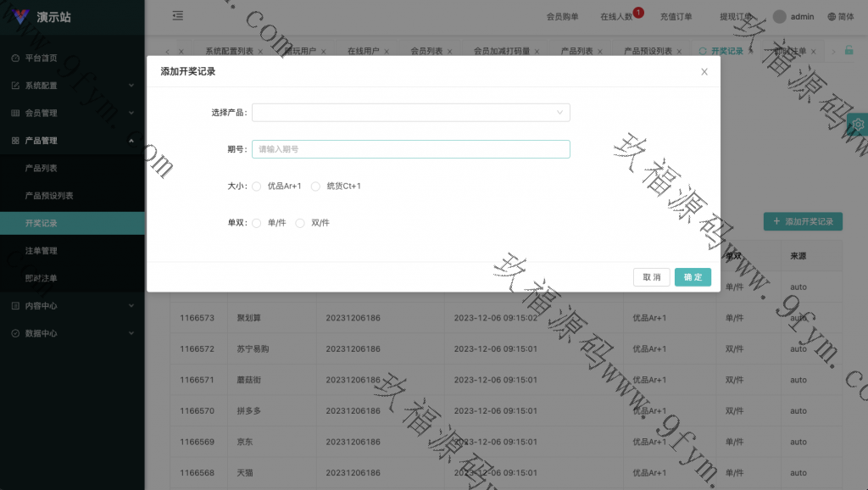The width and height of the screenshot is (868, 490).
Task: Select the 统货Ct+1 radio option
Action: [316, 187]
